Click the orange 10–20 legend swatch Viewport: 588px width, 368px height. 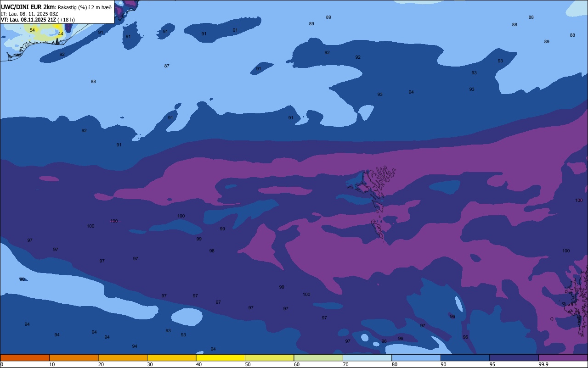(73, 357)
